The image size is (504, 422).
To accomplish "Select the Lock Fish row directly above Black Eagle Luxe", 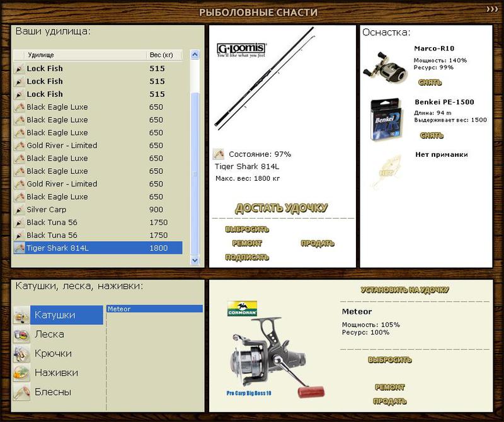I will [x=98, y=94].
